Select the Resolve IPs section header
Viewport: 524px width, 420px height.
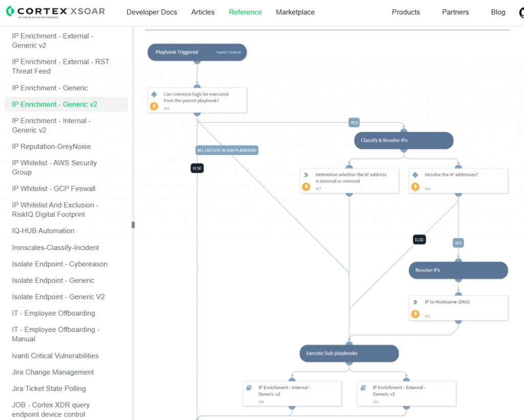click(x=458, y=270)
